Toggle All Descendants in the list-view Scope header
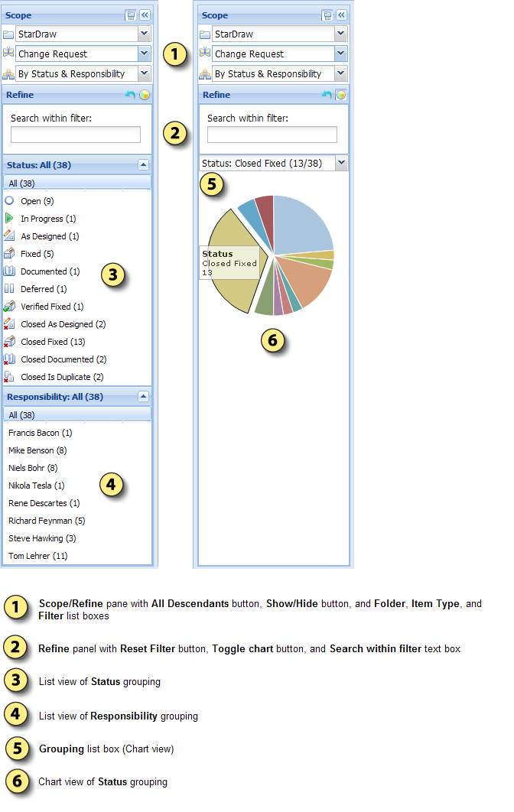This screenshot has height=812, width=514. [x=131, y=15]
